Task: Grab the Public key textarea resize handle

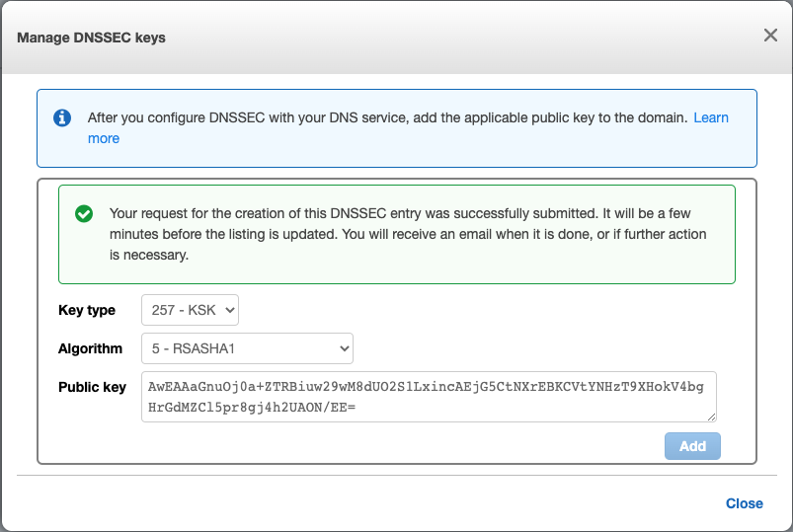Action: [x=711, y=418]
